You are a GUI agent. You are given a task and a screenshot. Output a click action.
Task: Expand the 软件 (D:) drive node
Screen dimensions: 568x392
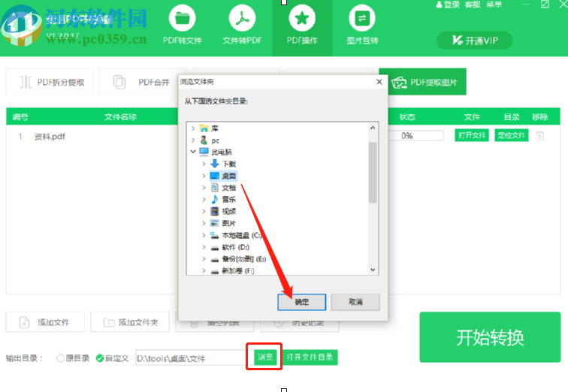[x=204, y=247]
